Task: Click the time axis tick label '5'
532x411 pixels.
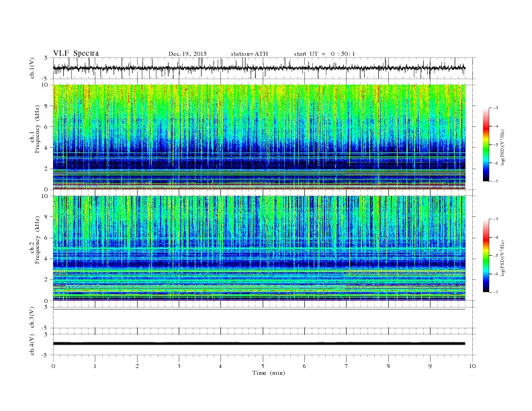Action: pyautogui.click(x=263, y=366)
